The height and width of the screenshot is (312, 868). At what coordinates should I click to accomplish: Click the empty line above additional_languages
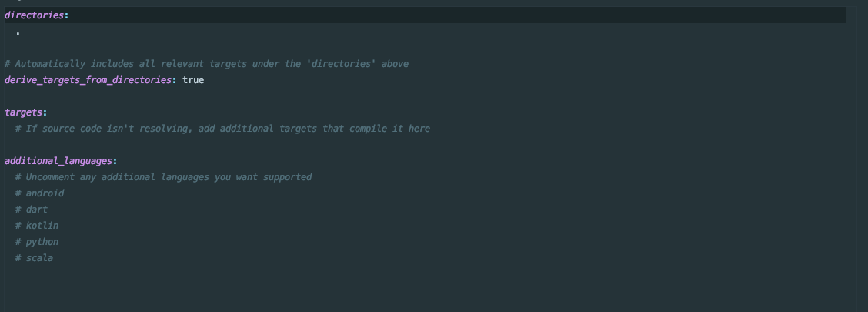(425, 145)
